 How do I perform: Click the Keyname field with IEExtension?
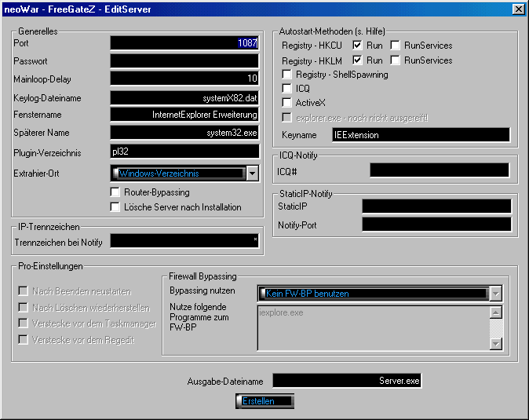click(420, 135)
